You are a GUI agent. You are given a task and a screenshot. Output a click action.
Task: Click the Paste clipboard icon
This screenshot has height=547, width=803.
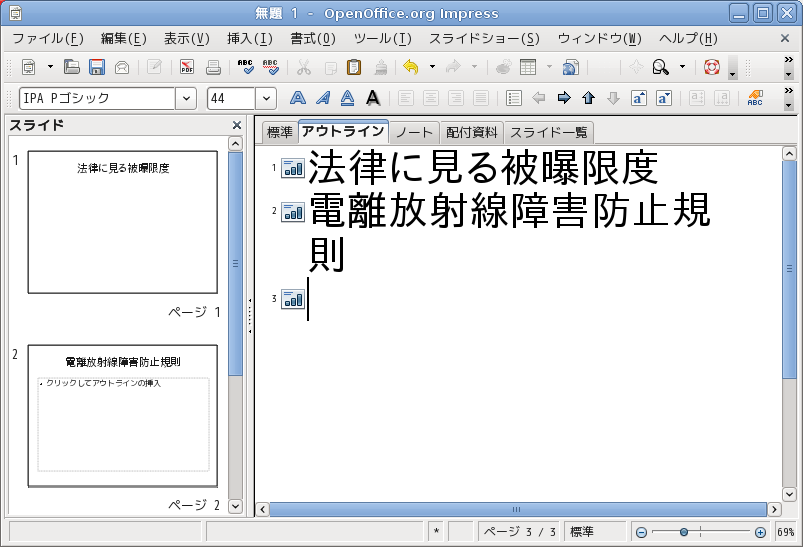354,67
